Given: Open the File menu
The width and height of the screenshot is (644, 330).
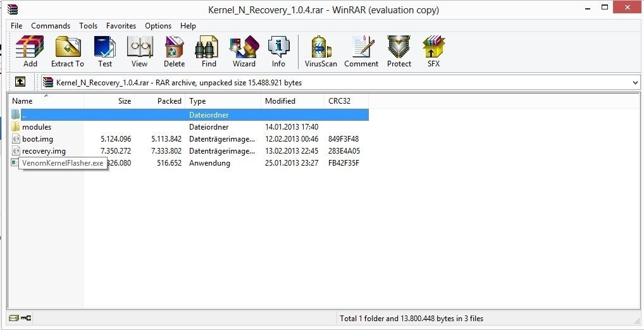Looking at the screenshot, I should [16, 26].
